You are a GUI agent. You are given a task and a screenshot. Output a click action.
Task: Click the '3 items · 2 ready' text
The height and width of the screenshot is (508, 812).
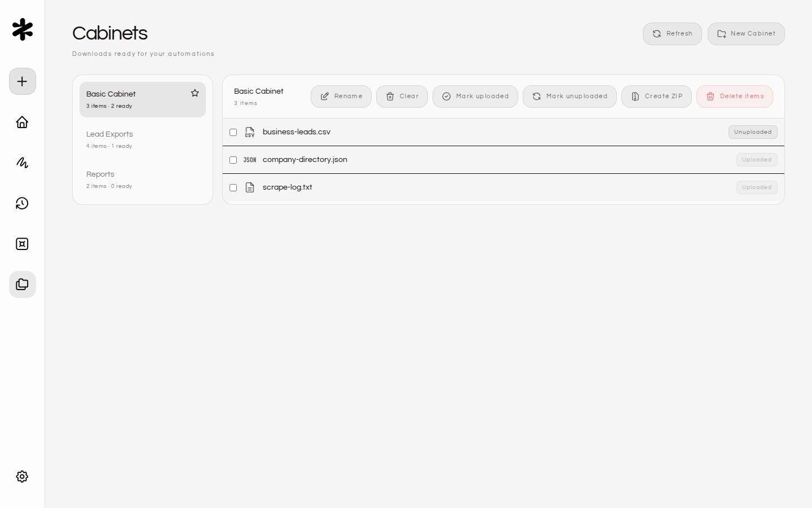pyautogui.click(x=109, y=106)
